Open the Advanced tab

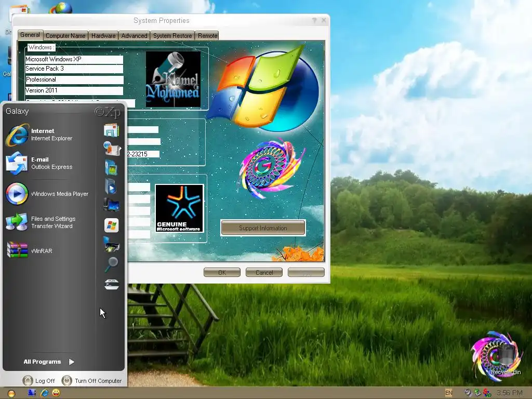(x=135, y=36)
